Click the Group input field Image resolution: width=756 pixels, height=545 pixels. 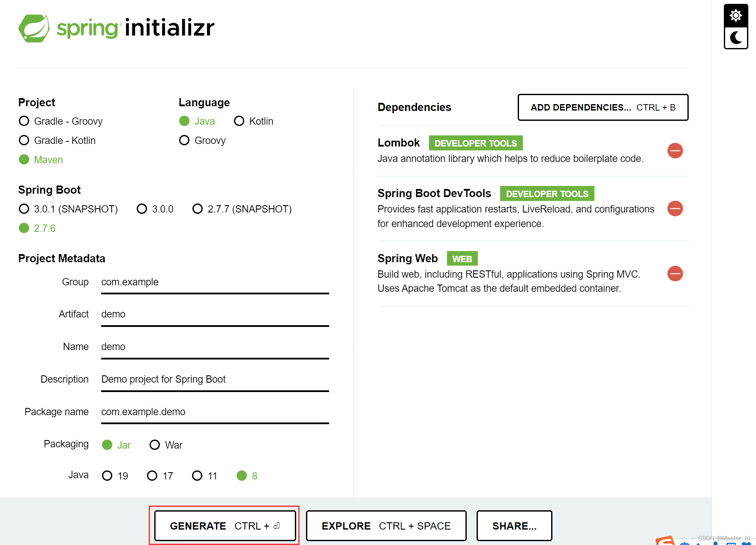(215, 282)
